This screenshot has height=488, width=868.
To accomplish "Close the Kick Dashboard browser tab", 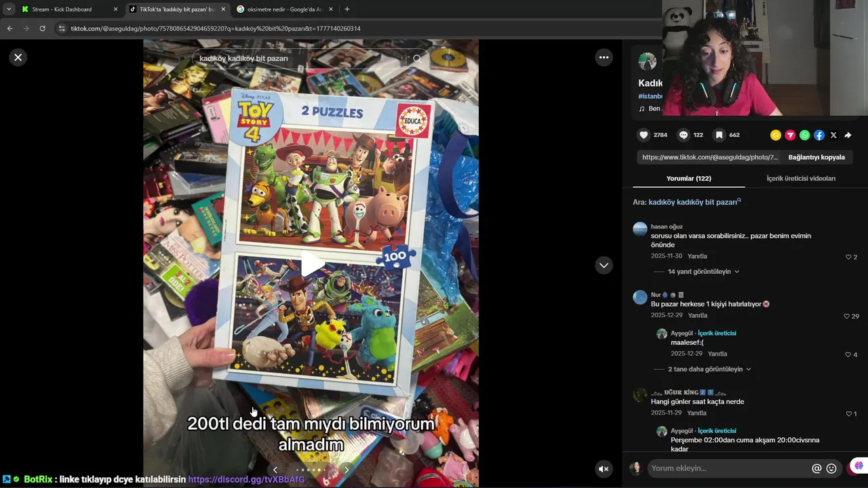I will (115, 9).
